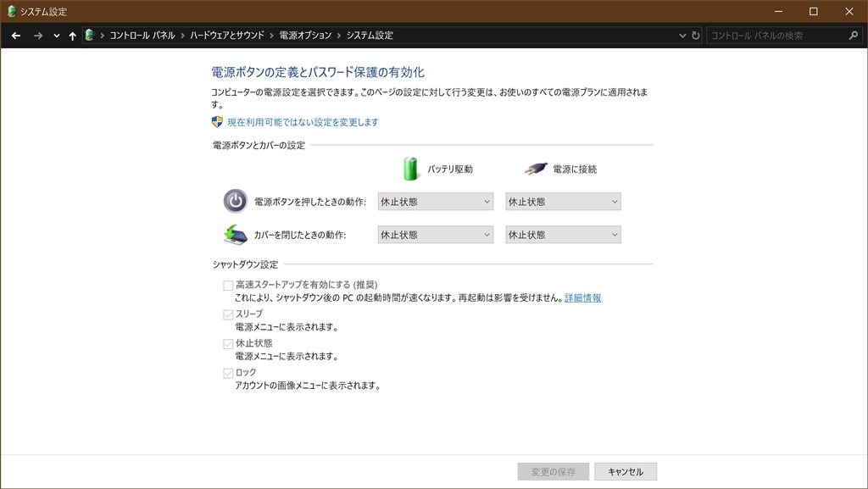Click 電源ボタンとカバーの設定 section heading
Screen dimensions: 868x489
pyautogui.click(x=259, y=145)
